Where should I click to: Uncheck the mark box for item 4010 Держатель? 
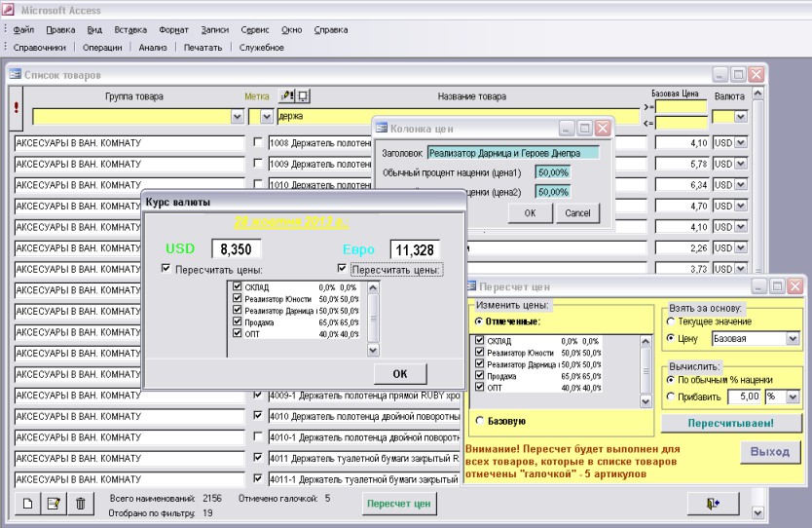coord(258,415)
